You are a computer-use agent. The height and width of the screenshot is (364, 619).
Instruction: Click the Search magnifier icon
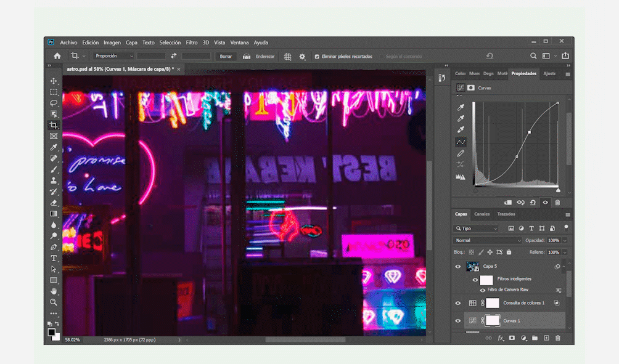[x=533, y=56]
